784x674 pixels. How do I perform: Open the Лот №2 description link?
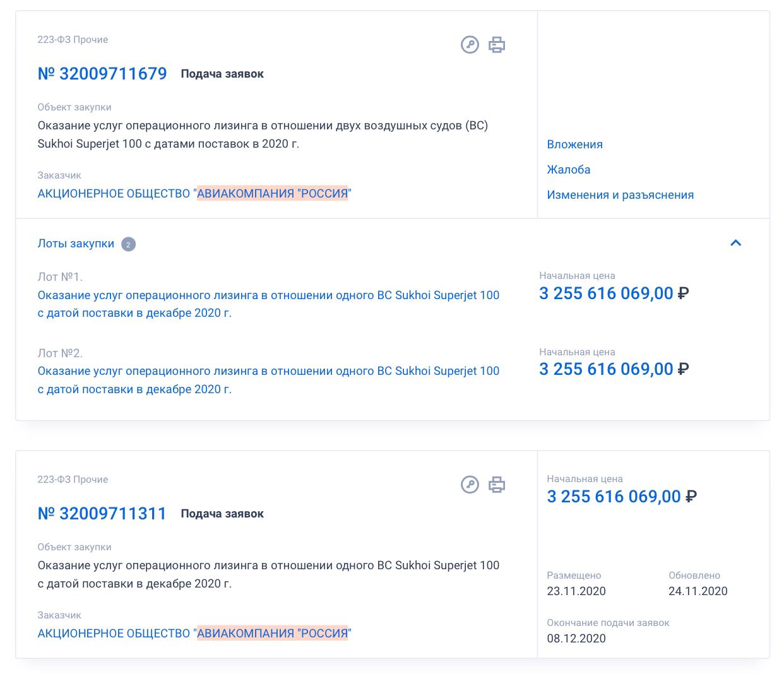[x=268, y=380]
